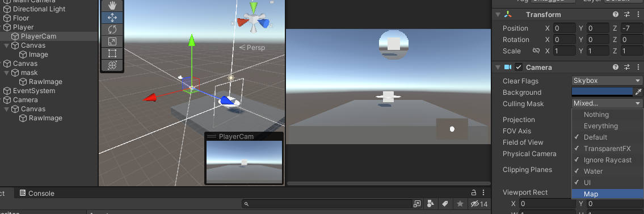Click the PlayerCam cube icon in Hierarchy
Viewport: 644px width, 214px height.
pos(15,36)
